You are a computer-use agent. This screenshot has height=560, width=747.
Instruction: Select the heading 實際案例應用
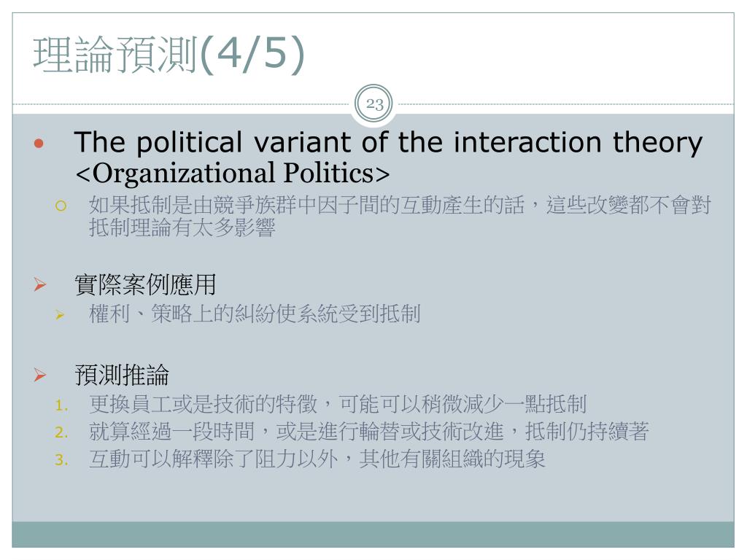145,285
